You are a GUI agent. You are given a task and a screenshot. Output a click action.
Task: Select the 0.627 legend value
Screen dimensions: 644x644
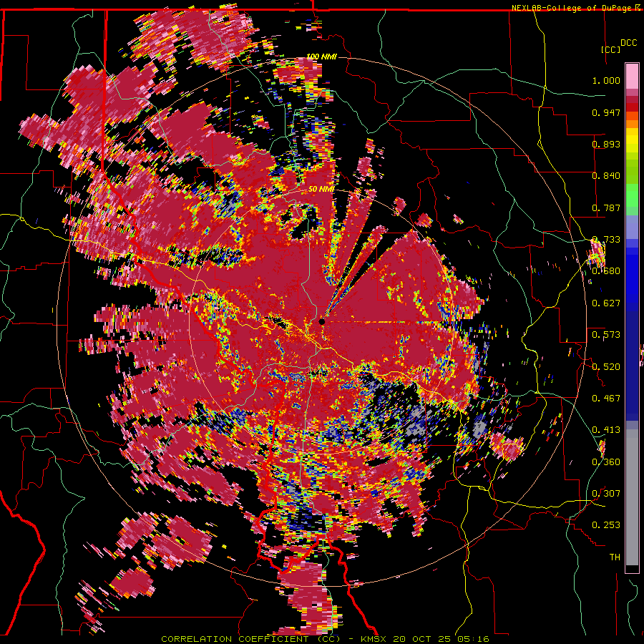[x=606, y=303]
